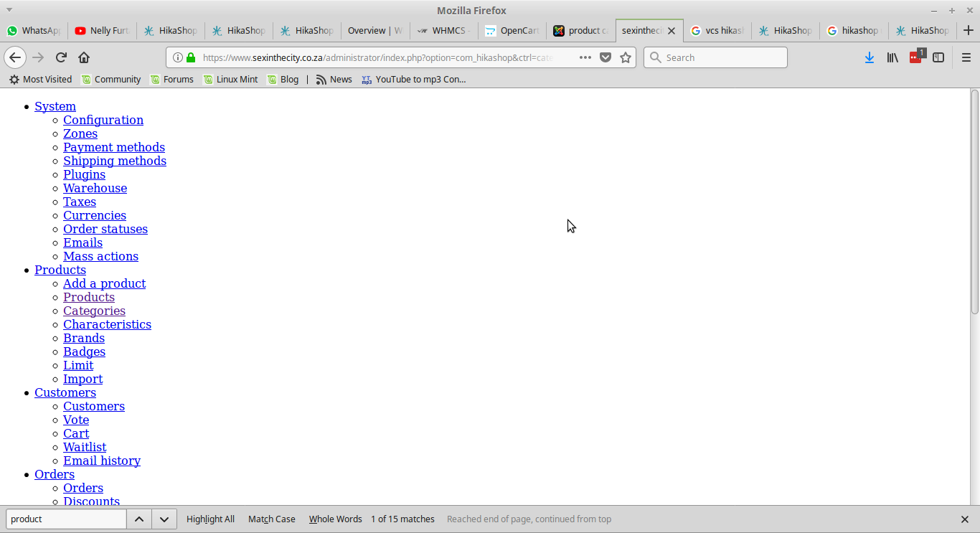
Task: Click the page's vertical scrollbar
Action: click(x=975, y=202)
